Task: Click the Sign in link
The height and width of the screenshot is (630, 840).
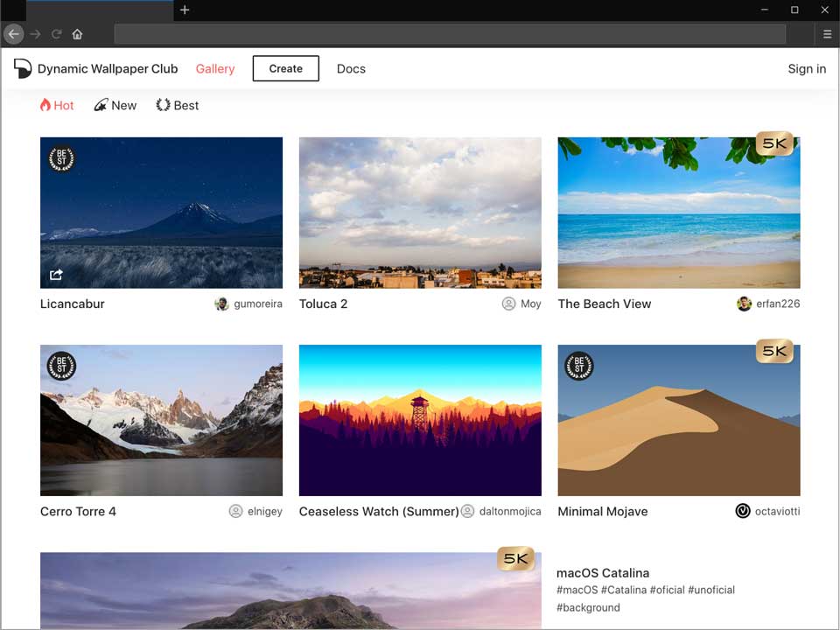Action: (806, 68)
